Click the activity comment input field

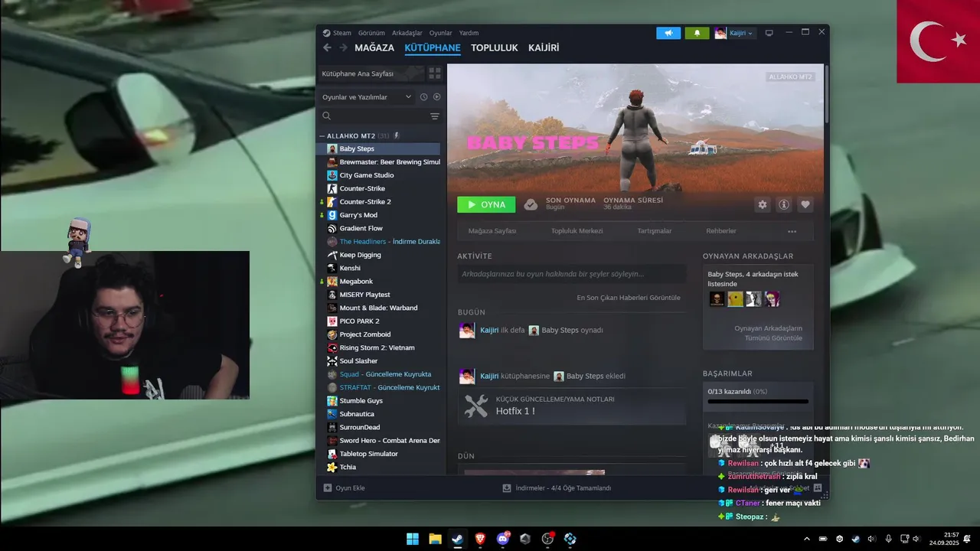tap(572, 274)
